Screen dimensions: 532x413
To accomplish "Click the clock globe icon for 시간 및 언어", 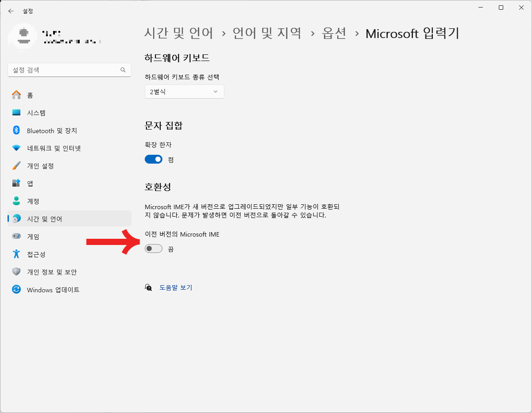I will (x=16, y=219).
